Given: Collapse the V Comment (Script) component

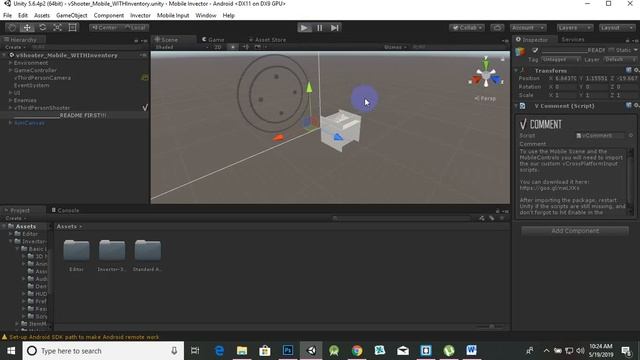Looking at the screenshot, I should 516,106.
